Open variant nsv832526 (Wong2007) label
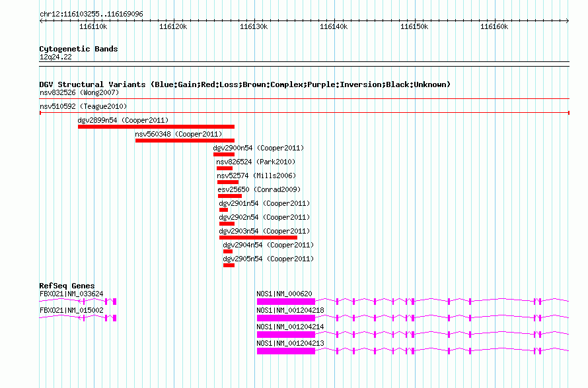The image size is (588, 388). click(79, 92)
